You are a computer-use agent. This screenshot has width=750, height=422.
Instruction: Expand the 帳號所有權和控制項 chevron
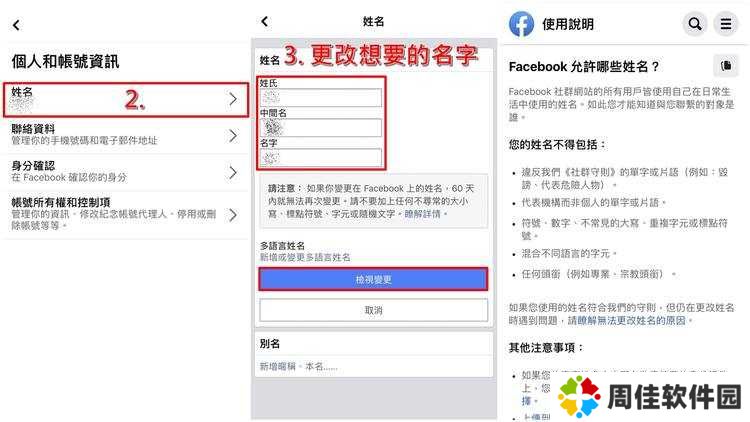(x=233, y=215)
